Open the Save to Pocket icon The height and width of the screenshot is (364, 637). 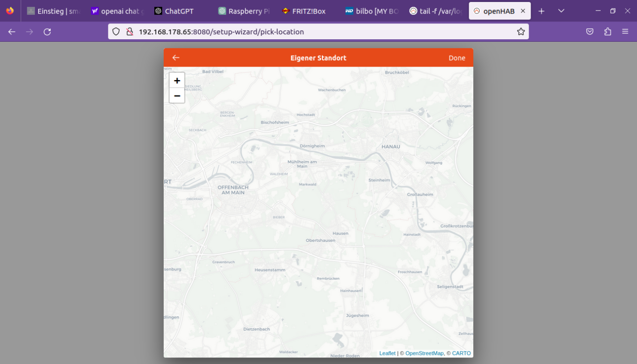pyautogui.click(x=590, y=31)
